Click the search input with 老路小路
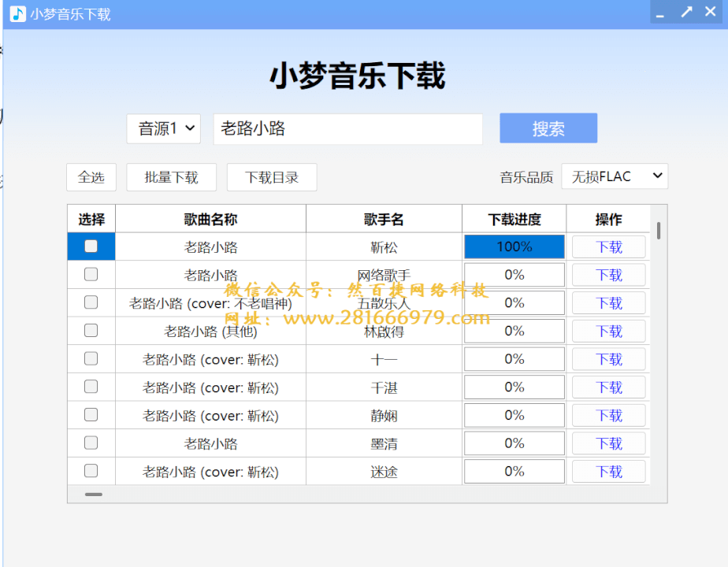The height and width of the screenshot is (567, 728). [x=347, y=128]
